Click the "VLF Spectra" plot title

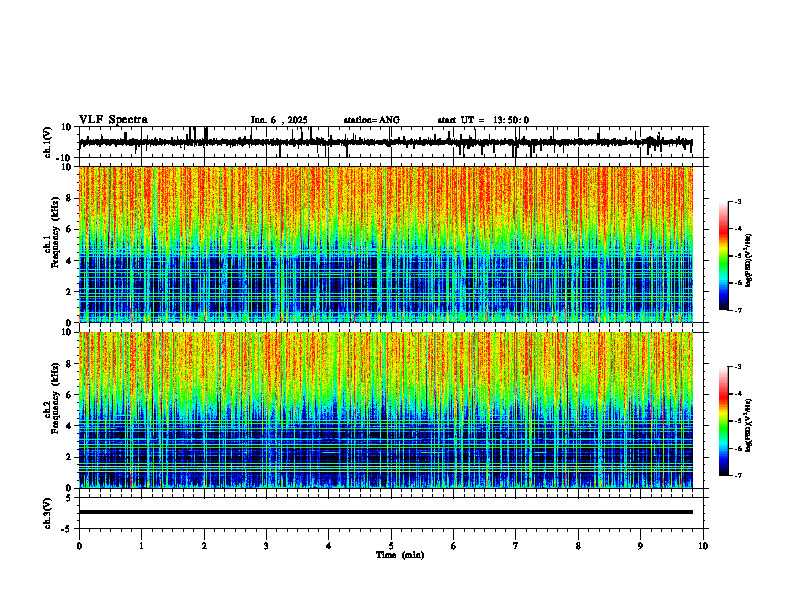click(x=113, y=120)
